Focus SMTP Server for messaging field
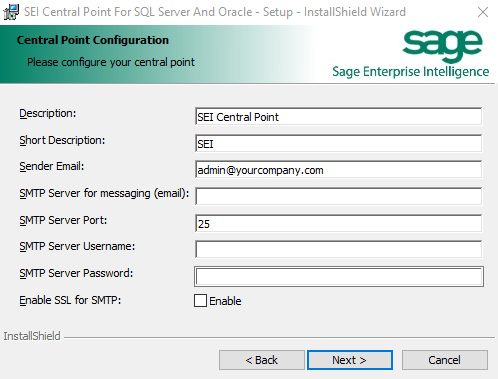 [338, 196]
